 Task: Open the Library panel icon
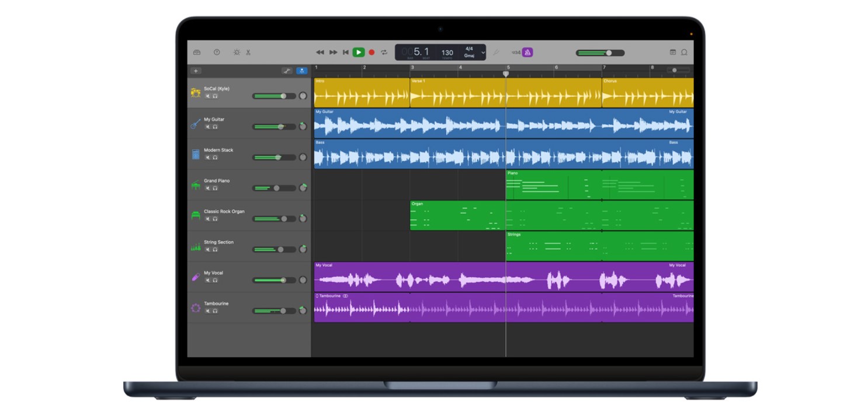click(x=197, y=53)
